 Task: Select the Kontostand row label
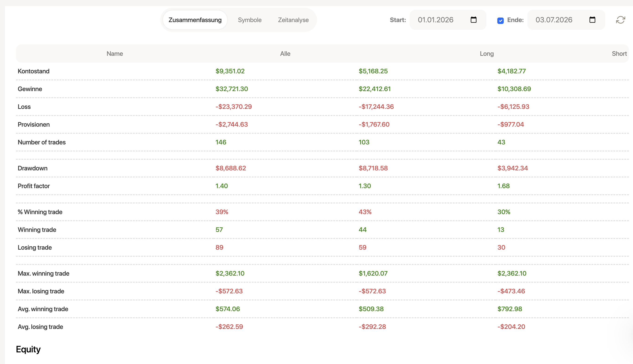tap(34, 71)
